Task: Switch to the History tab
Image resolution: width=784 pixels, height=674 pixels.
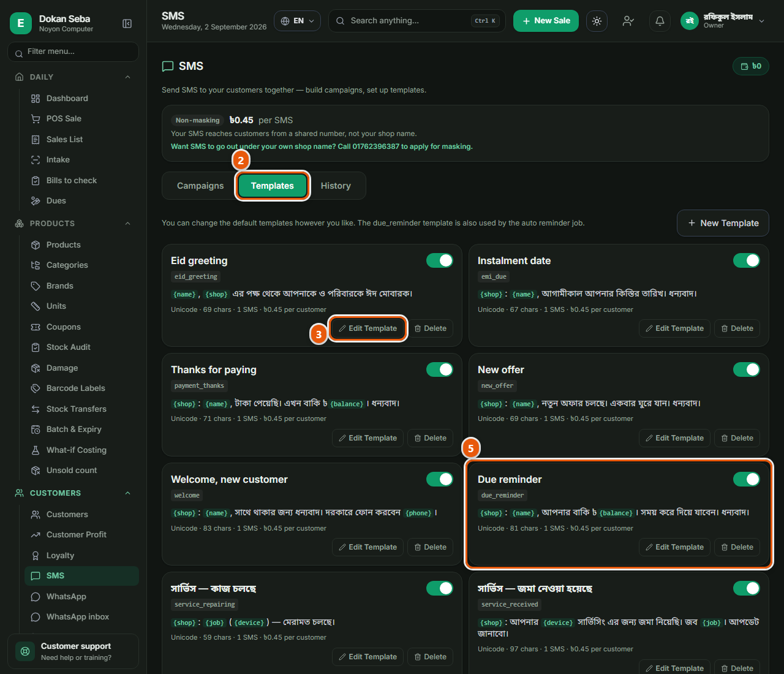Action: click(336, 186)
